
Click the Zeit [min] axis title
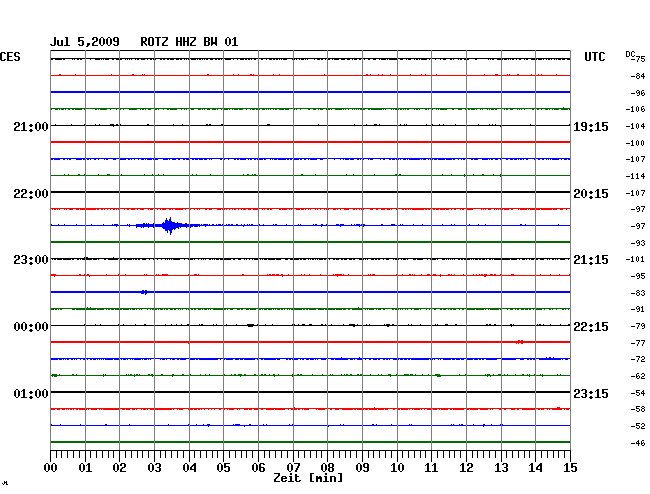(308, 478)
